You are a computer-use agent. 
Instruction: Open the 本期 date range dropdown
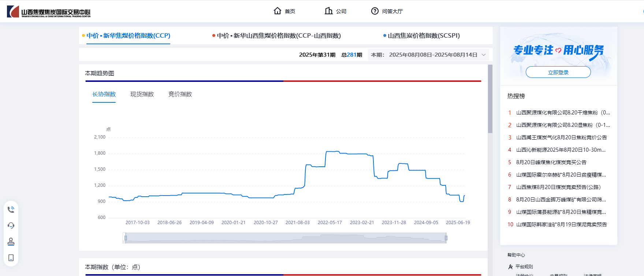(428, 55)
